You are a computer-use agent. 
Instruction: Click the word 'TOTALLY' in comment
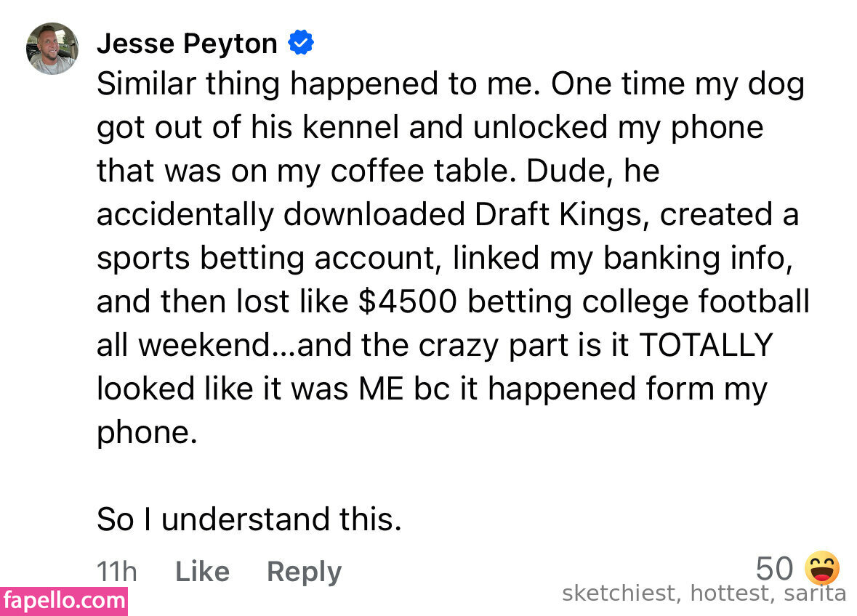[x=705, y=346]
